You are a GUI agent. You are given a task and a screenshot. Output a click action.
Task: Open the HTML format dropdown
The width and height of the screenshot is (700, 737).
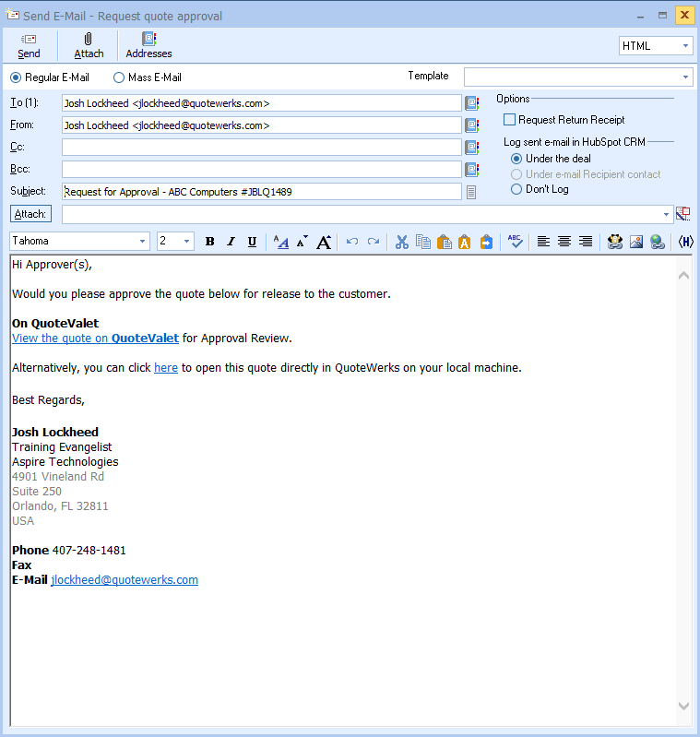[x=685, y=45]
